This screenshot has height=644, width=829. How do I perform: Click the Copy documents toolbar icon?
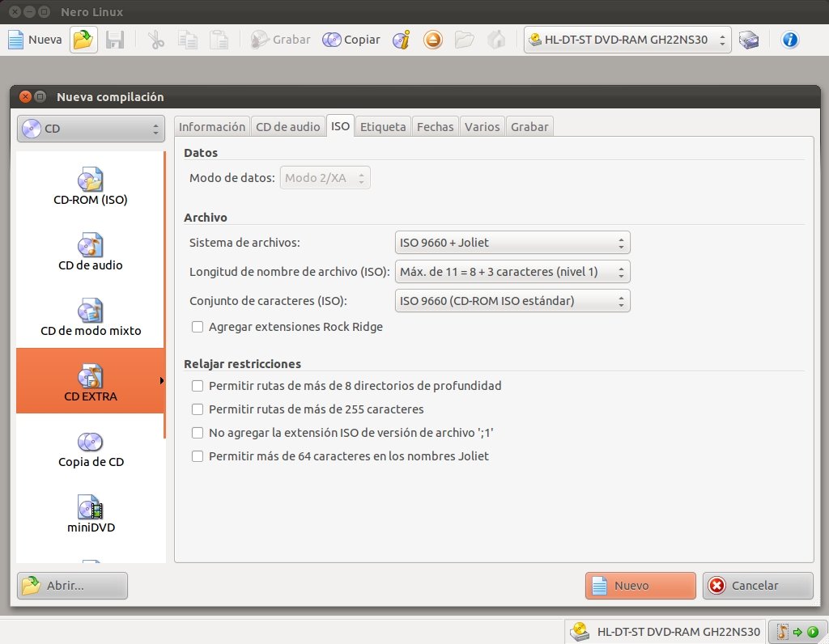[x=188, y=40]
